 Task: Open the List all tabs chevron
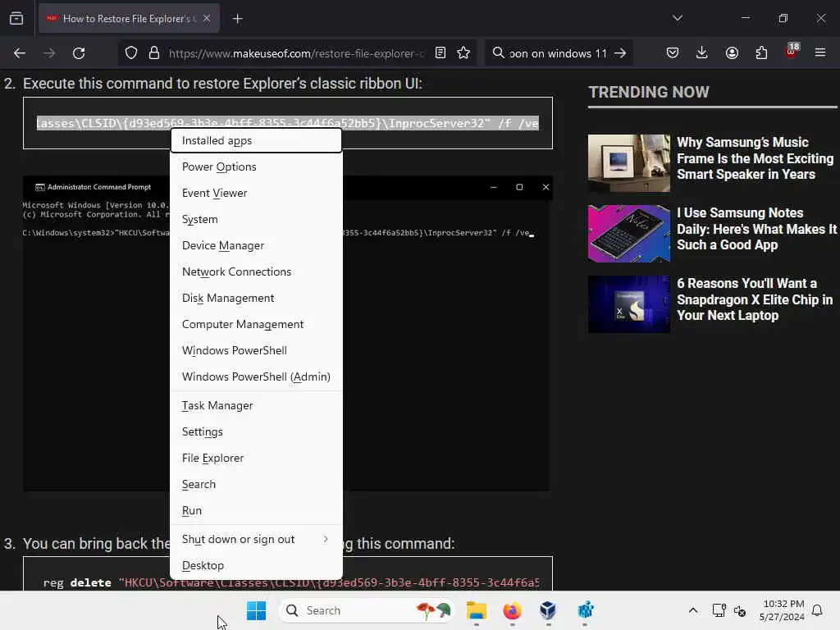point(677,18)
